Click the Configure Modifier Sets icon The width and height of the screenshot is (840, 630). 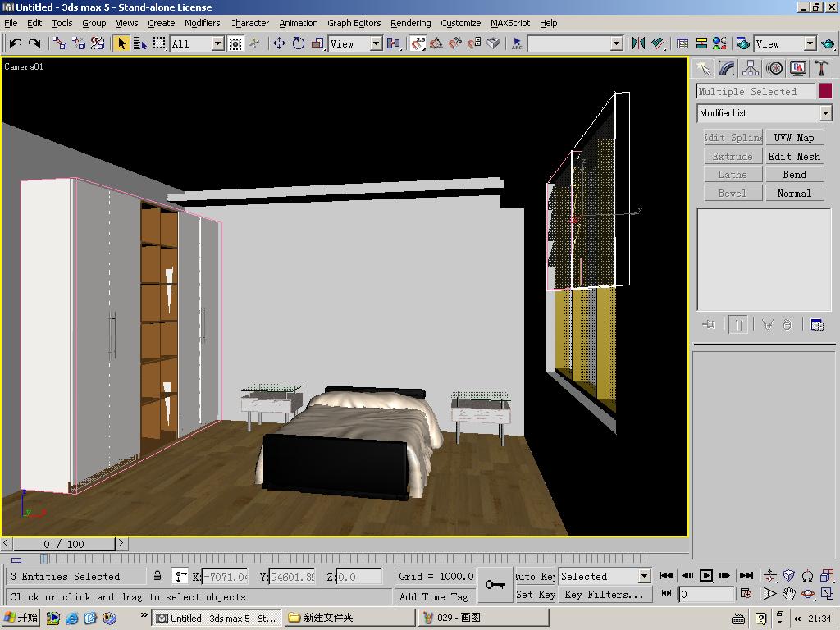pos(817,325)
